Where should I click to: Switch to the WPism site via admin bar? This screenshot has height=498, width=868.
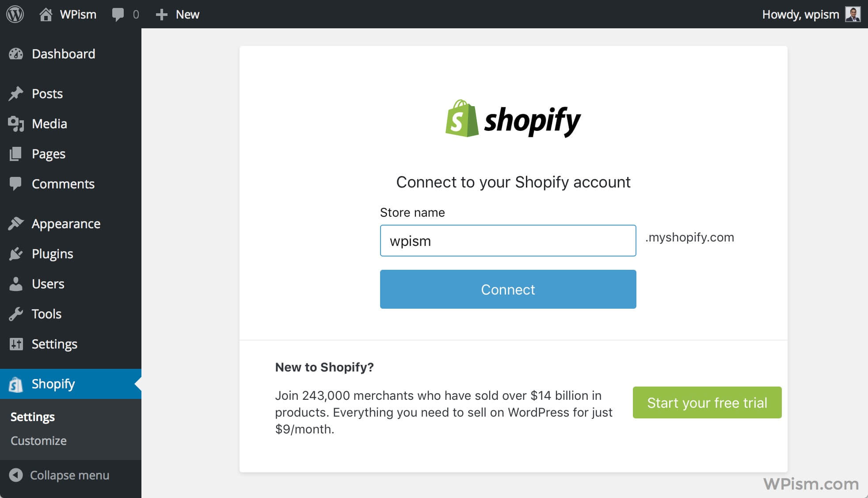point(67,14)
